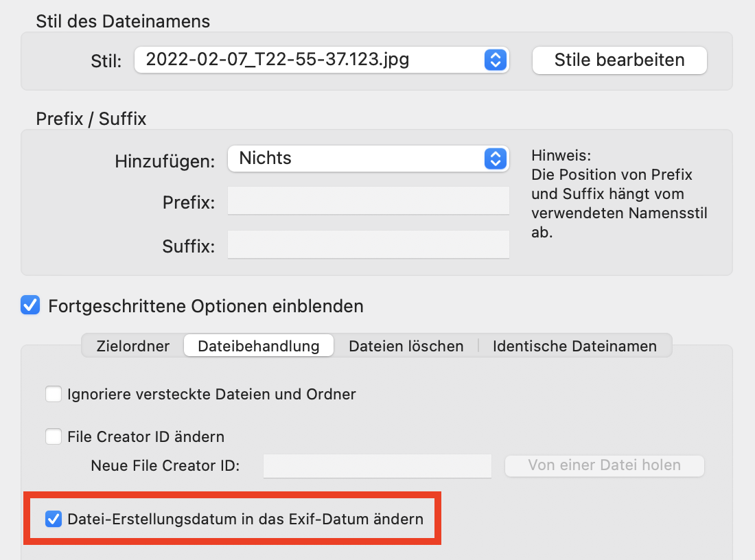This screenshot has width=755, height=560.
Task: Click the Von einer Datei holen button
Action: (604, 465)
